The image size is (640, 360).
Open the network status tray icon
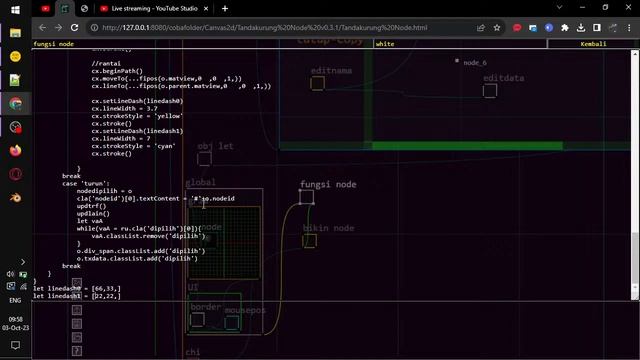point(23,287)
